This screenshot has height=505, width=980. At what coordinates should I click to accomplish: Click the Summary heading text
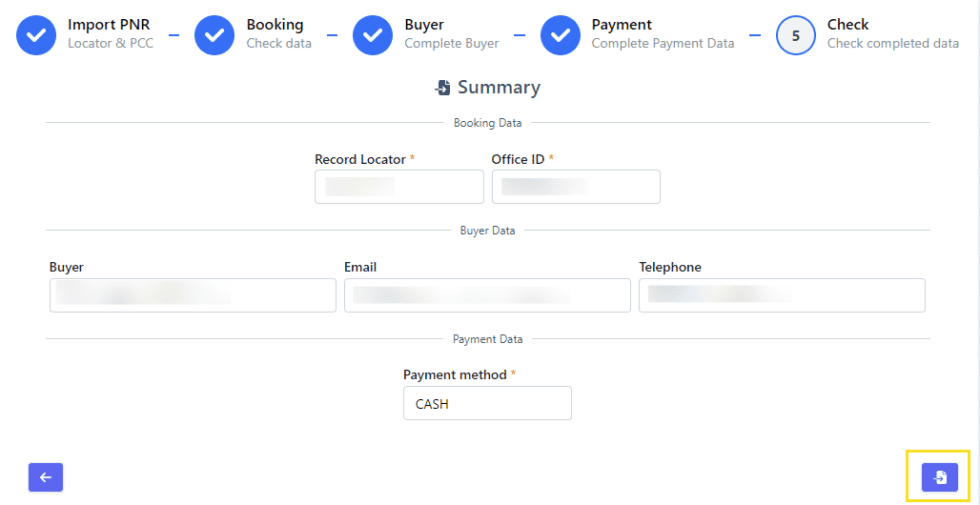[499, 88]
